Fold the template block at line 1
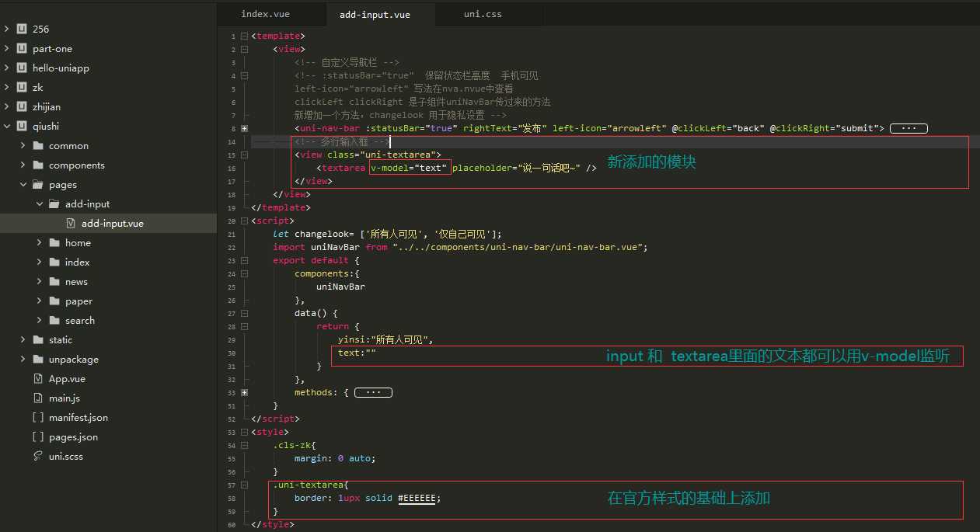Viewport: 980px width, 532px height. click(245, 36)
